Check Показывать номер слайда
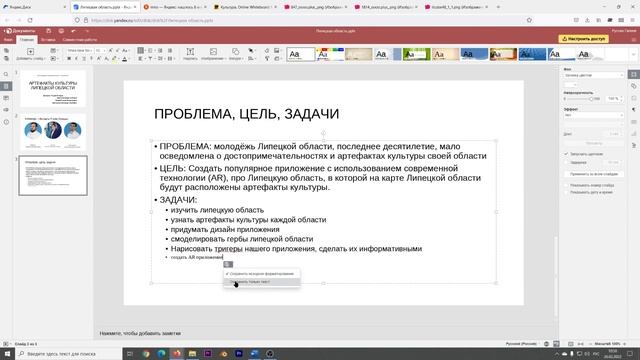Viewport: 640px width, 360px height. 567,185
